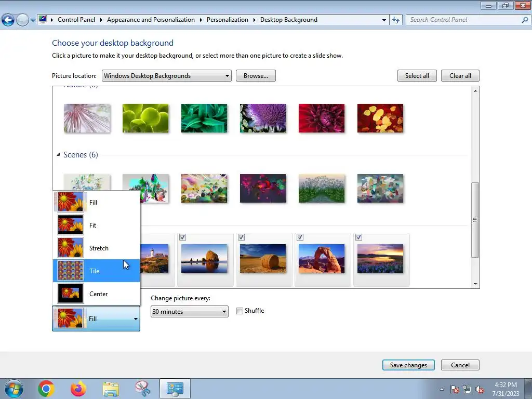Select the dark purple berries scene wallpaper
532x399 pixels.
(263, 188)
